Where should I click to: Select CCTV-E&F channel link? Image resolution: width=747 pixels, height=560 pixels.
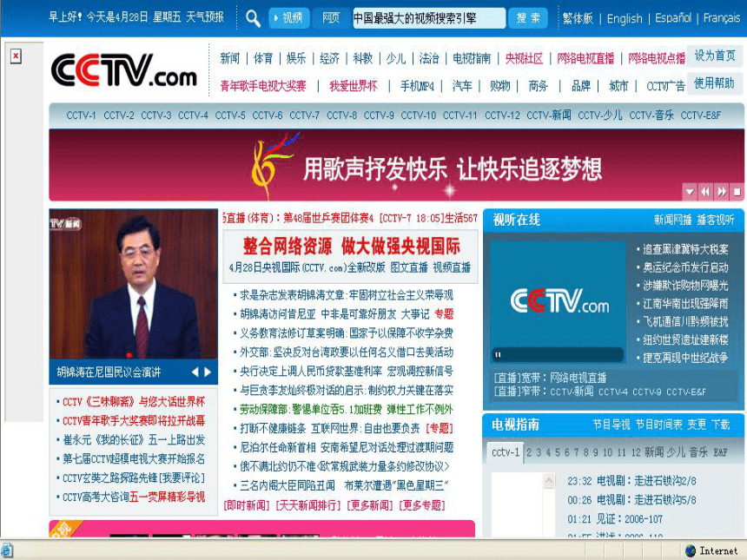tap(700, 115)
